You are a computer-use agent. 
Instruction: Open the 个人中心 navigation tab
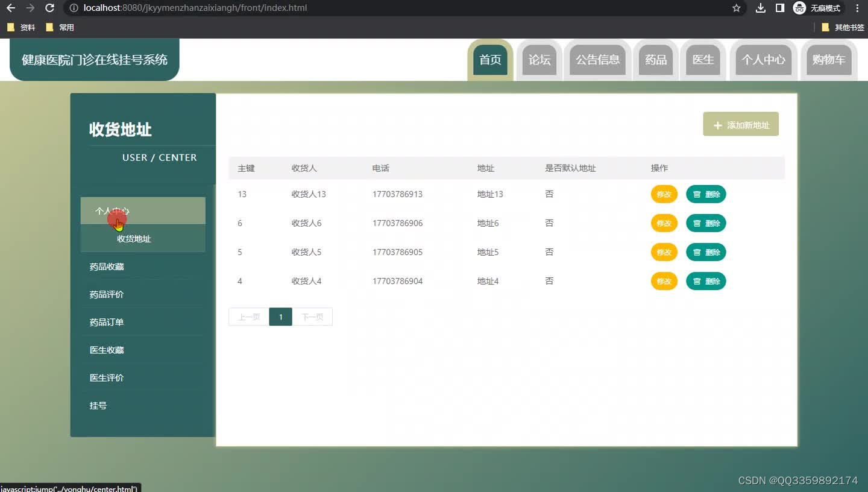763,60
